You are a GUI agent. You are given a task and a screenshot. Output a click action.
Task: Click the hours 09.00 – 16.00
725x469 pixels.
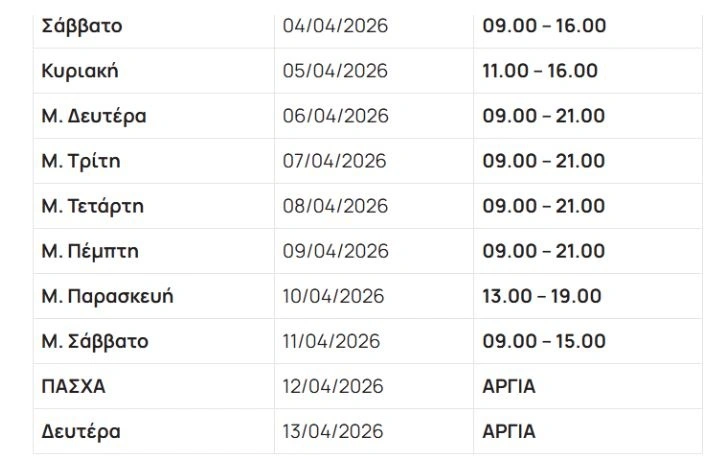point(544,26)
